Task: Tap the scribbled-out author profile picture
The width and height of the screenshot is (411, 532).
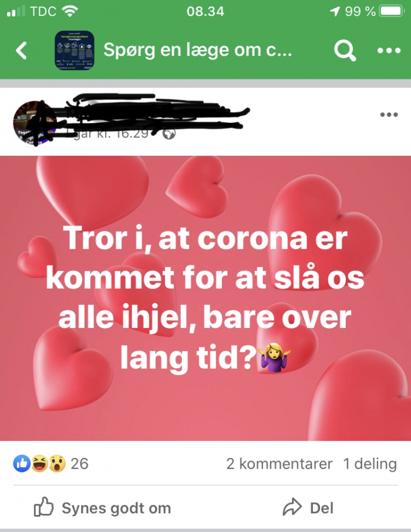Action: click(x=35, y=123)
